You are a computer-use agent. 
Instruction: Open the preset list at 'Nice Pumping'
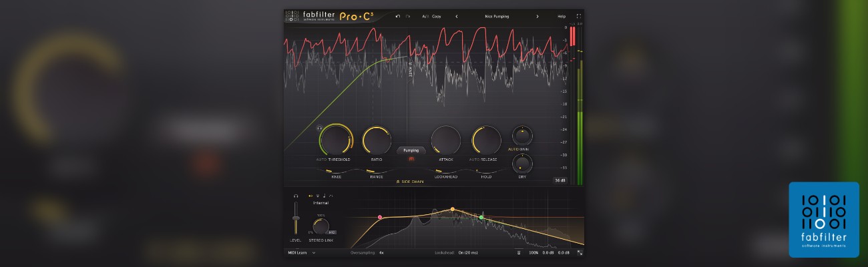497,16
